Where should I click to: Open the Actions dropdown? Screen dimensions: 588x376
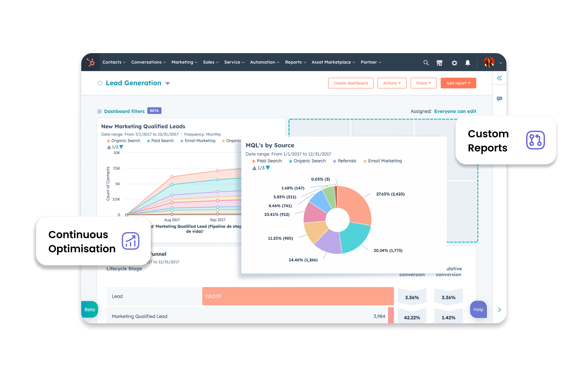pos(392,83)
